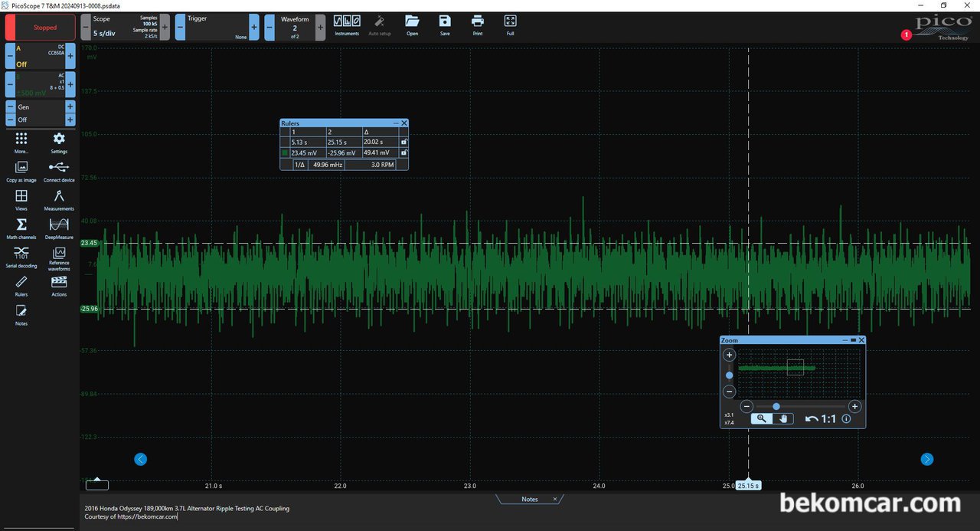Click the vertical zoom slider handle
Screen dimensions: 980x531
point(729,375)
